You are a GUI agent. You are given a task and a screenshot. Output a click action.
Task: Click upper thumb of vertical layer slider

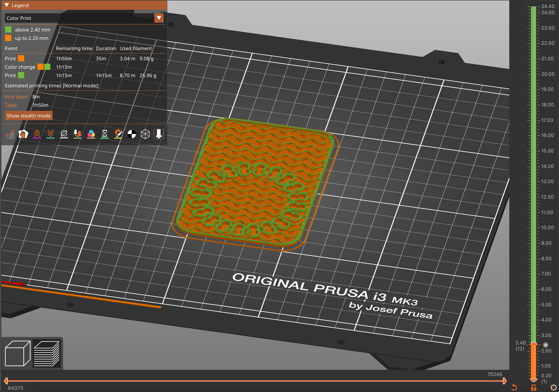(533, 344)
